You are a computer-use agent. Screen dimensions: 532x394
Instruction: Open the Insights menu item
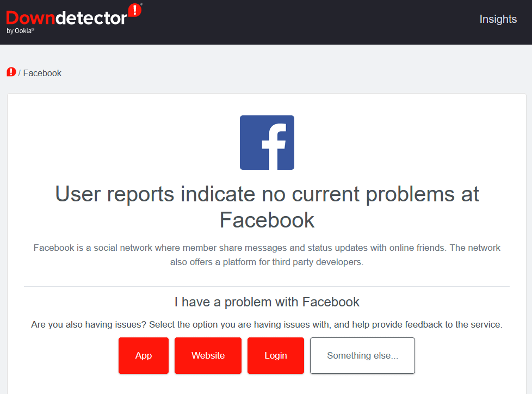[x=498, y=19]
